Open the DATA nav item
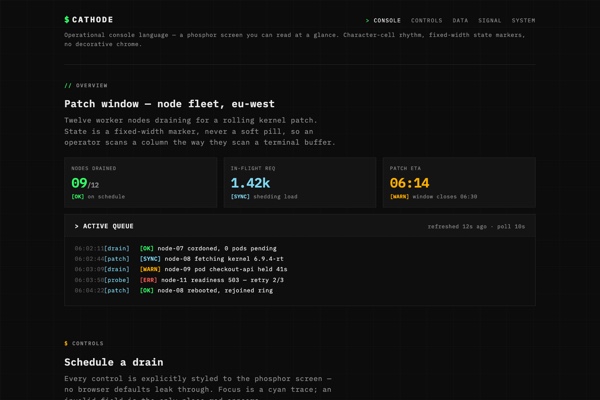The height and width of the screenshot is (400, 600). coord(460,20)
